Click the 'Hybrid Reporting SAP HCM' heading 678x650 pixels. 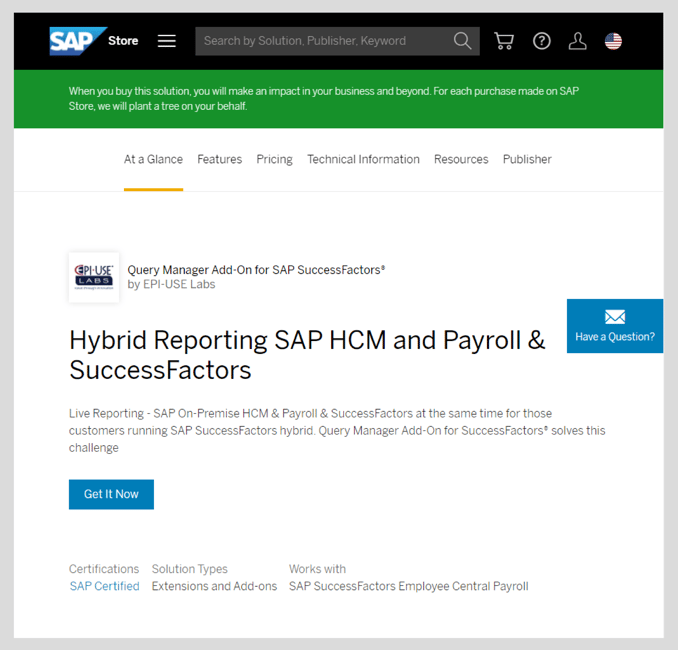(x=307, y=355)
